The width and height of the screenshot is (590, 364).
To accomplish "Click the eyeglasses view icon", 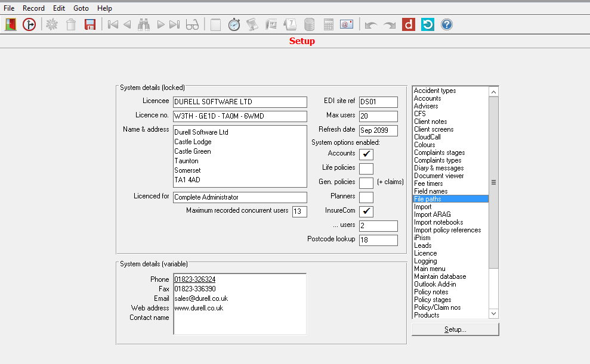I will (192, 25).
